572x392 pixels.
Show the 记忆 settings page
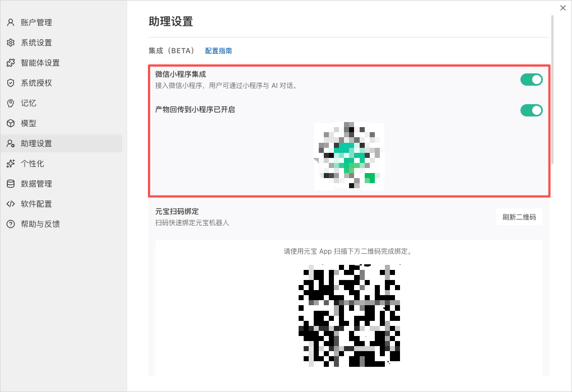pos(61,103)
